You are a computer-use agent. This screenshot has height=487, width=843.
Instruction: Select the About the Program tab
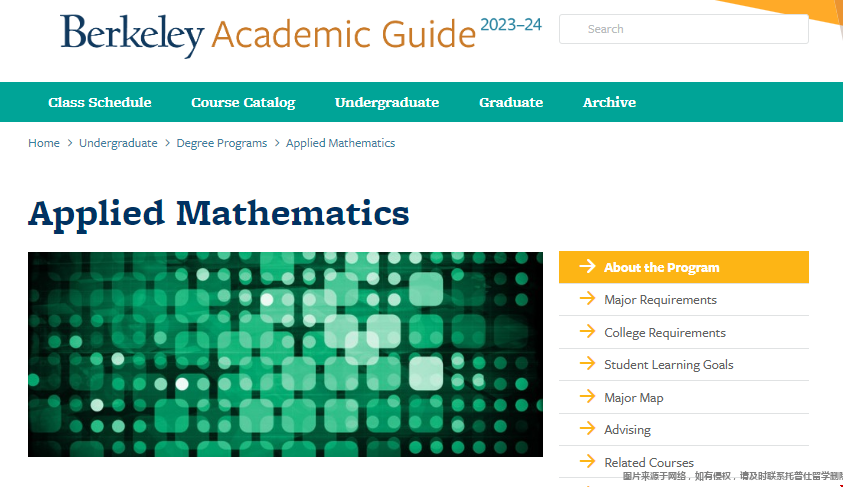click(x=684, y=267)
